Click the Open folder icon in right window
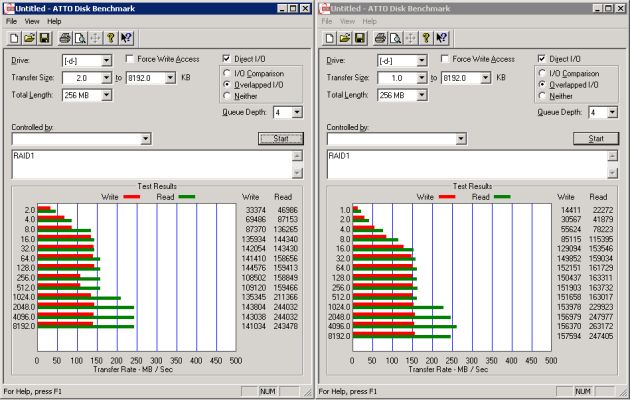Screen dimensions: 630x400 point(345,38)
